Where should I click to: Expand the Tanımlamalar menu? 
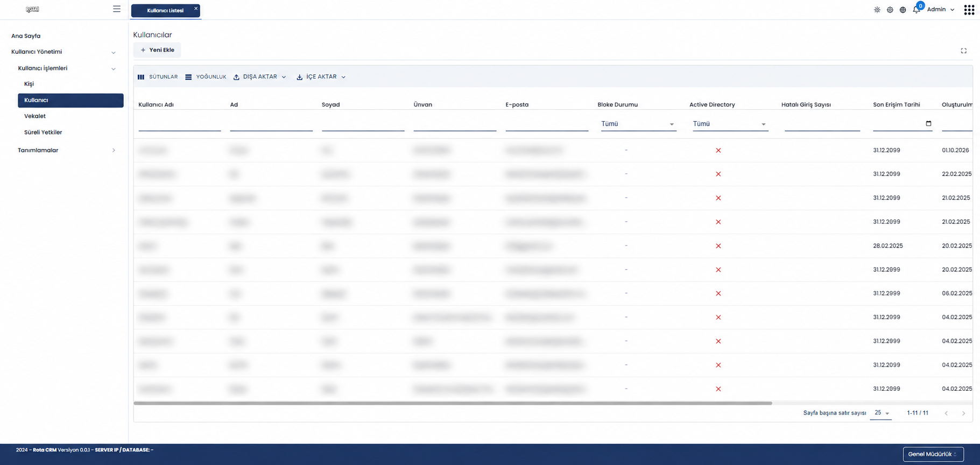click(67, 150)
